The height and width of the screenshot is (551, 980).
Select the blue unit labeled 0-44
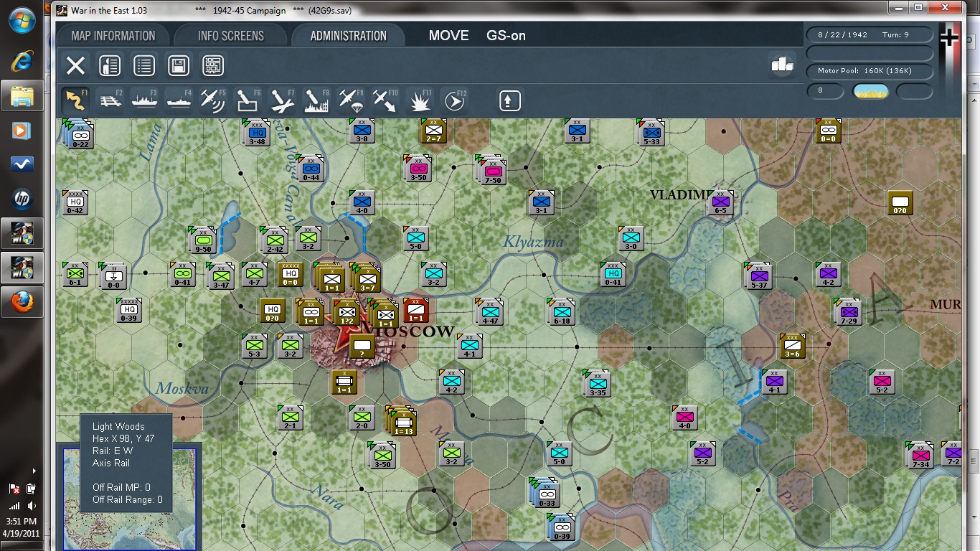(x=311, y=168)
